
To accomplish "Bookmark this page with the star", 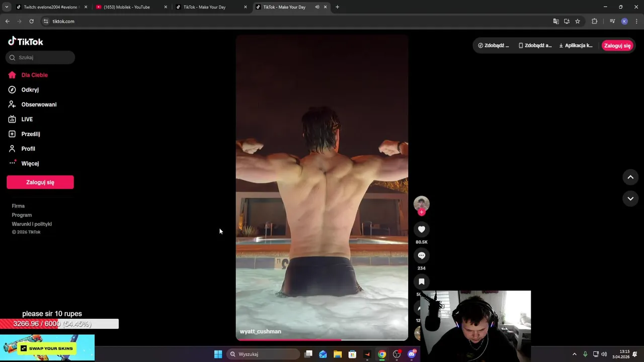I will click(578, 21).
